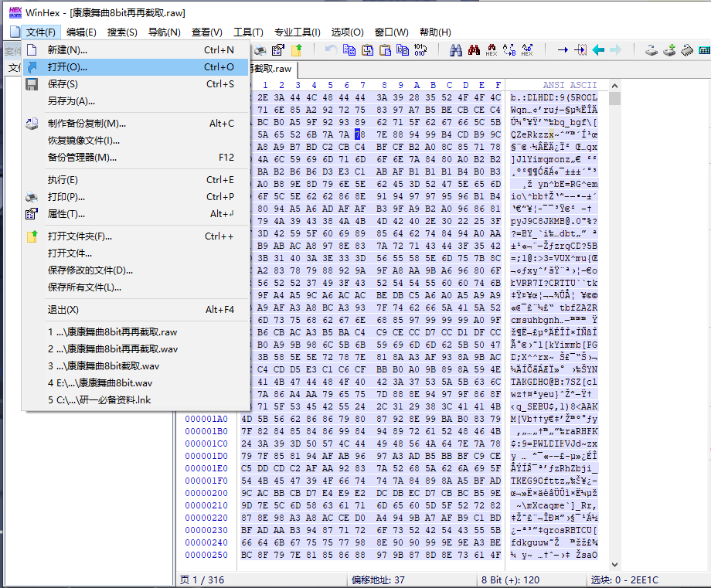This screenshot has height=588, width=711.
Task: Click the blue binoculars Find Text icon
Action: [456, 50]
